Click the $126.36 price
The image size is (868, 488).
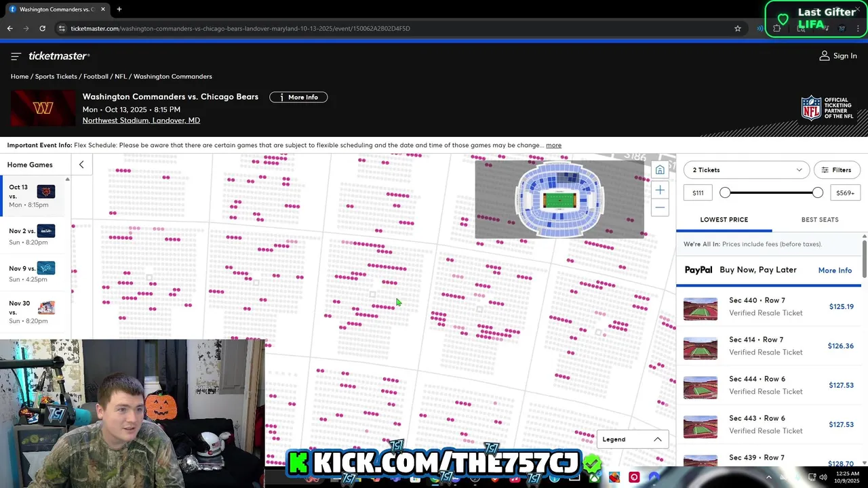click(840, 346)
